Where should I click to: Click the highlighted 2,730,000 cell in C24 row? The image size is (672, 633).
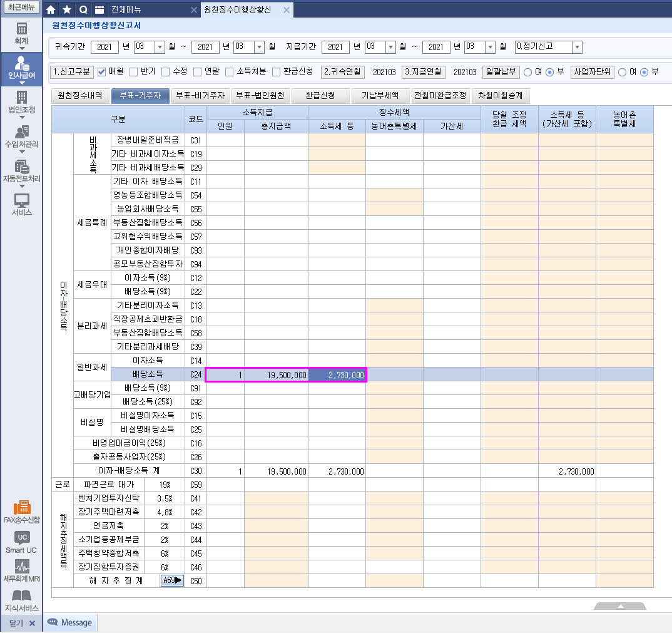(337, 375)
